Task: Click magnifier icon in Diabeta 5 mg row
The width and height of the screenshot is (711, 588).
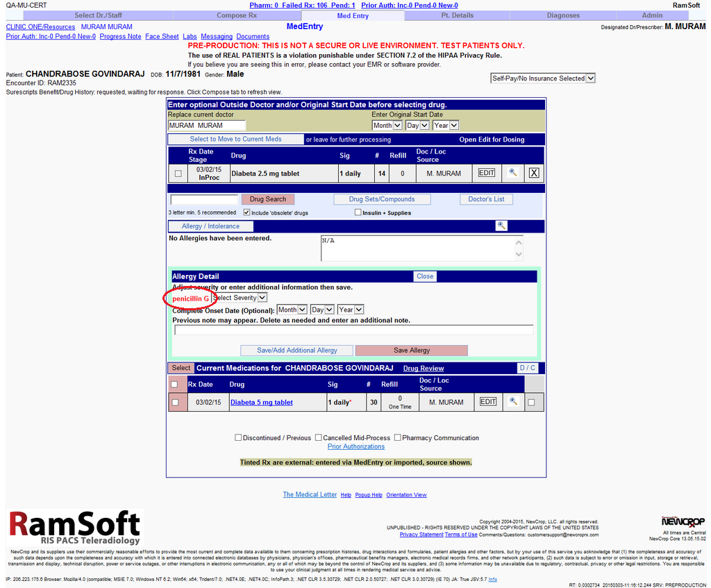Action: pyautogui.click(x=512, y=401)
